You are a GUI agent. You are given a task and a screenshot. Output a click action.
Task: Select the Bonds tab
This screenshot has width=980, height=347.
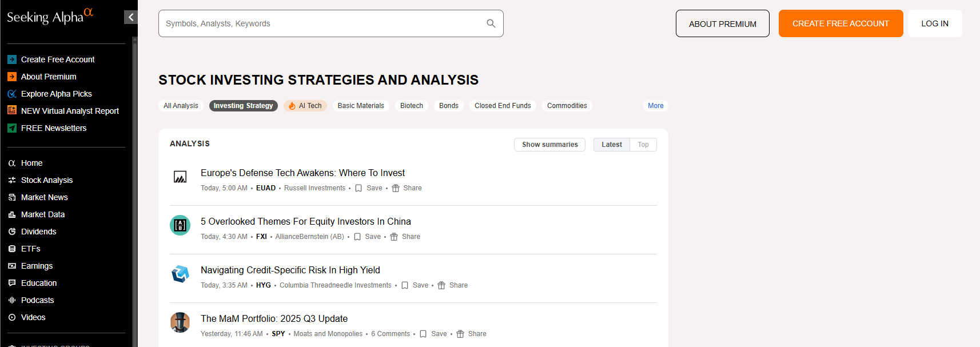tap(449, 106)
